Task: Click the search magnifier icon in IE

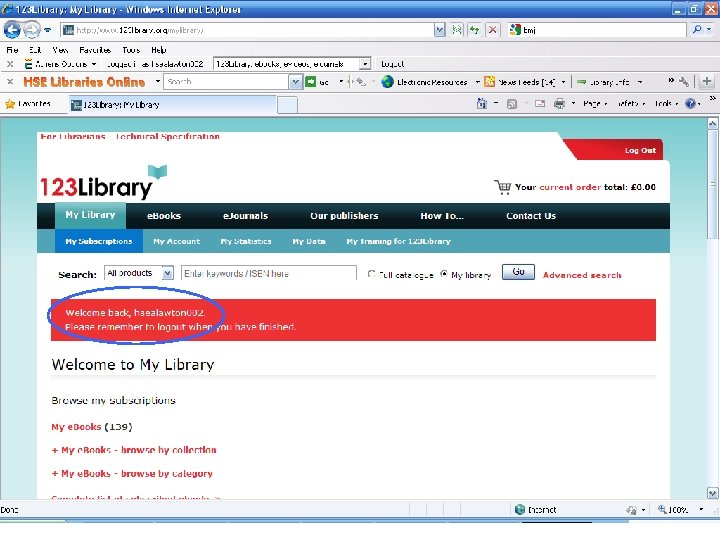Action: pyautogui.click(x=697, y=29)
